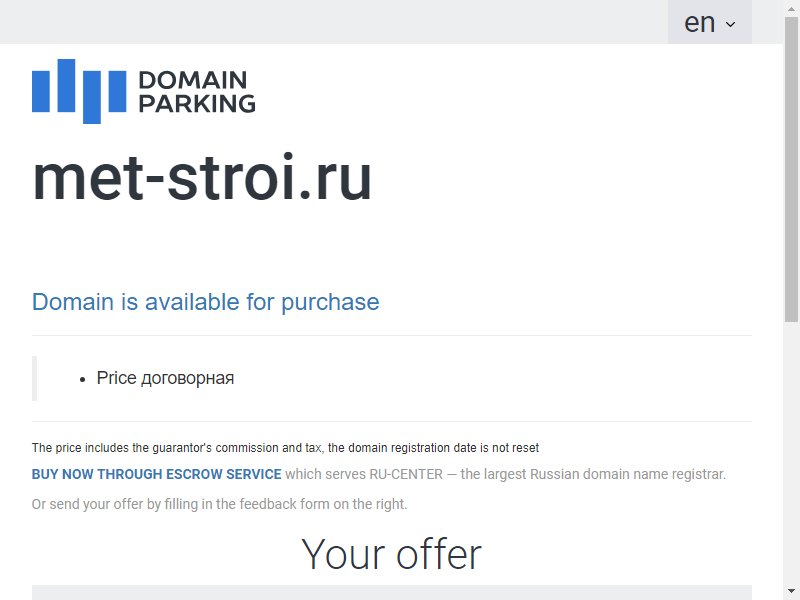800x600 pixels.
Task: Open the en language dropdown
Action: pyautogui.click(x=710, y=22)
